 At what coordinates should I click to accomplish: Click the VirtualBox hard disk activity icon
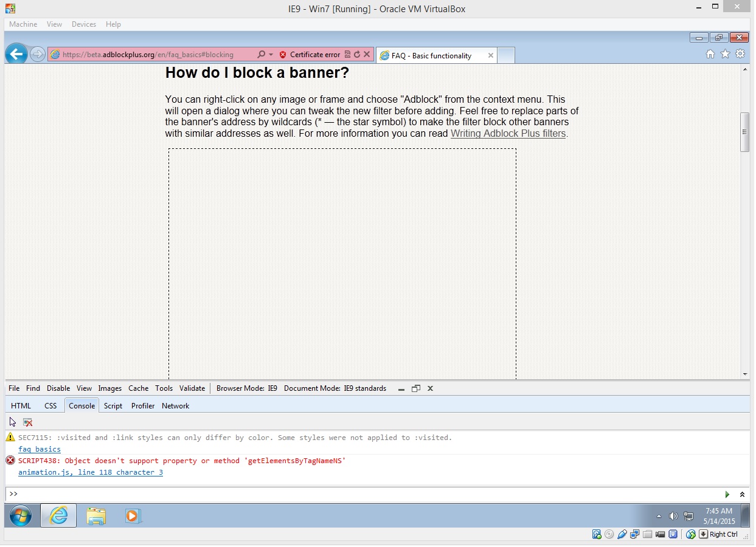coord(597,535)
